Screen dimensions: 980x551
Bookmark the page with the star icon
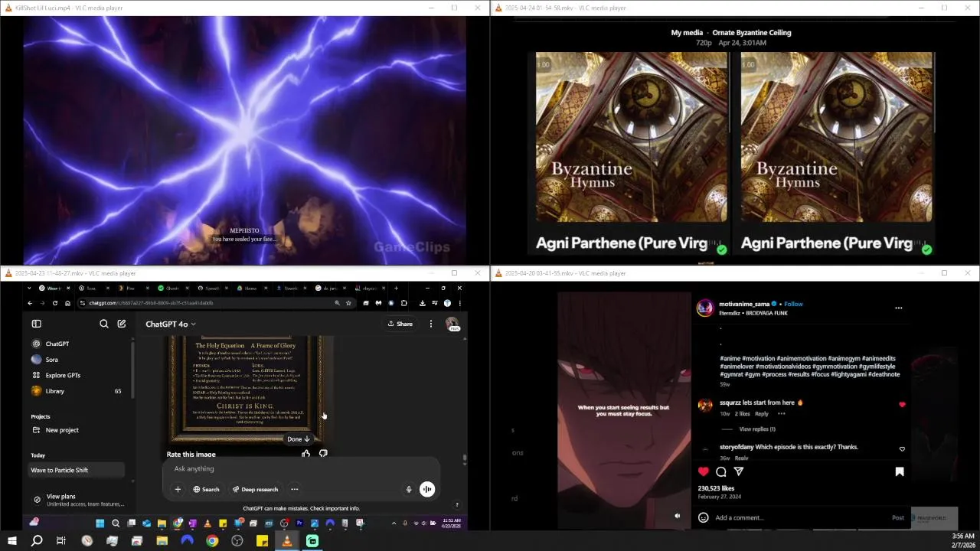(348, 303)
